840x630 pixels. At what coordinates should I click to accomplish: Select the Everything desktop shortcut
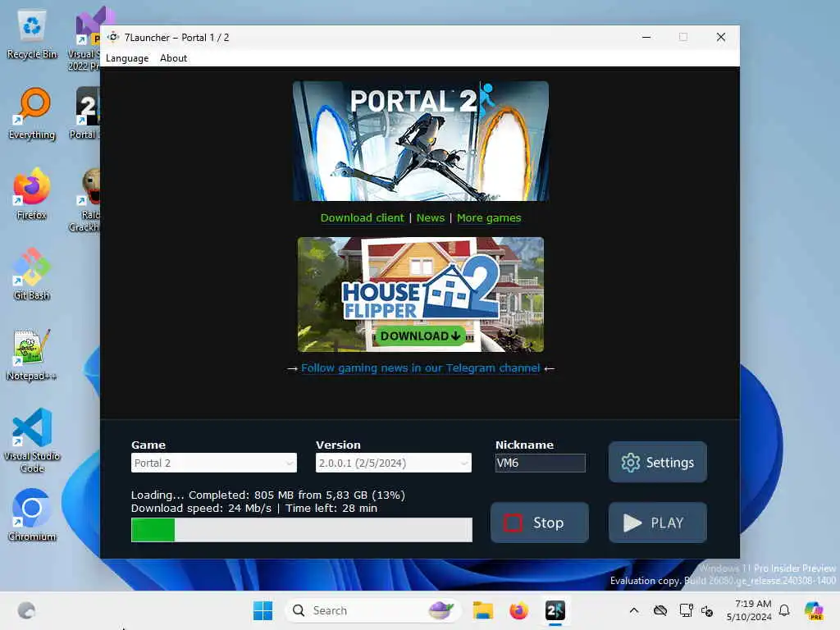click(x=32, y=114)
